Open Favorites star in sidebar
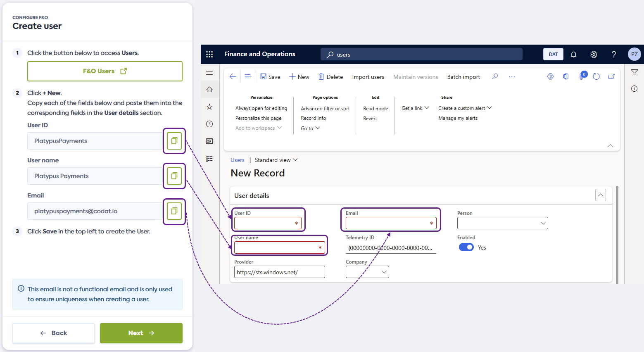Image resolution: width=644 pixels, height=352 pixels. pyautogui.click(x=209, y=107)
